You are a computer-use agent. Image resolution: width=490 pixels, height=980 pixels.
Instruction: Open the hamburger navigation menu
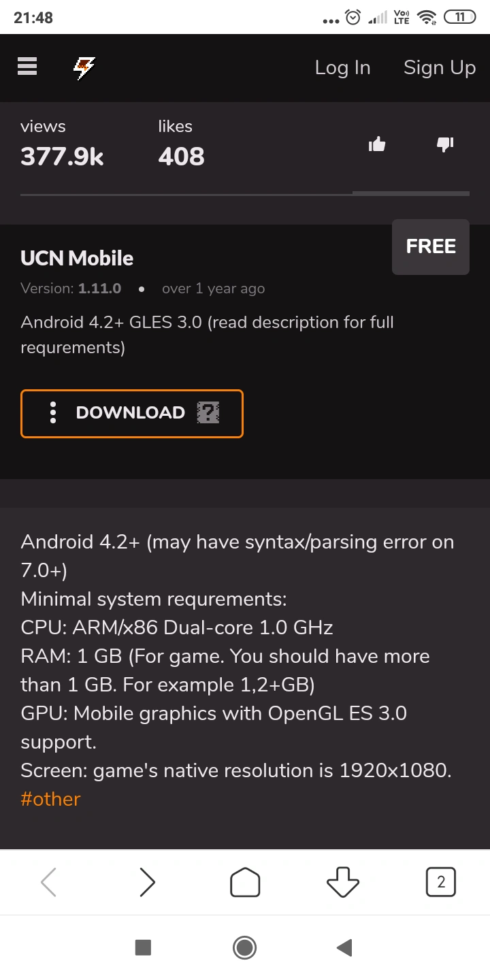tap(27, 66)
